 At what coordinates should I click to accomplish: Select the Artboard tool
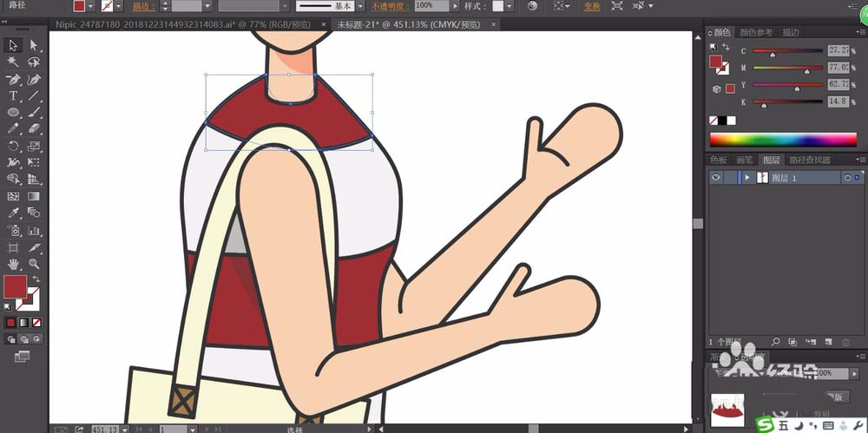point(13,247)
